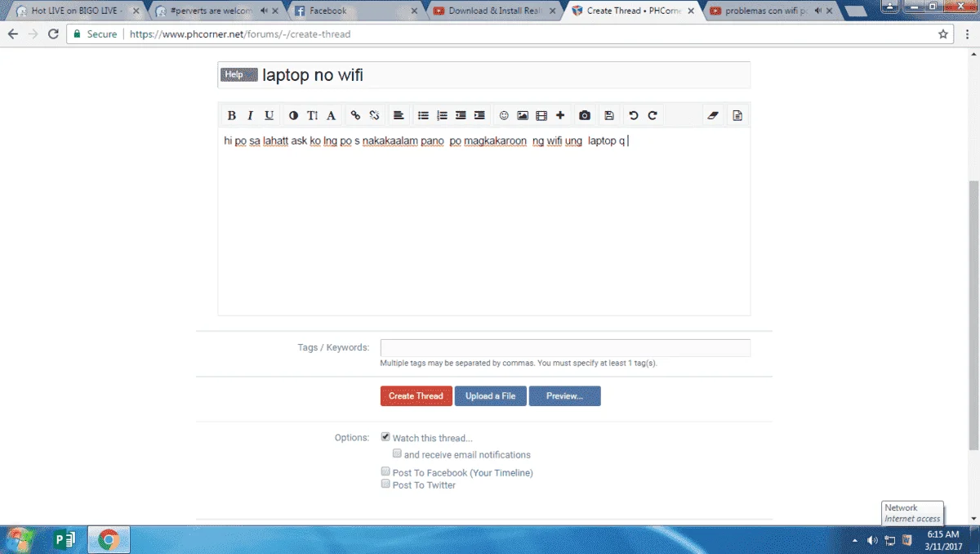Click the Preview... button
Viewport: 980px width, 554px height.
(565, 396)
